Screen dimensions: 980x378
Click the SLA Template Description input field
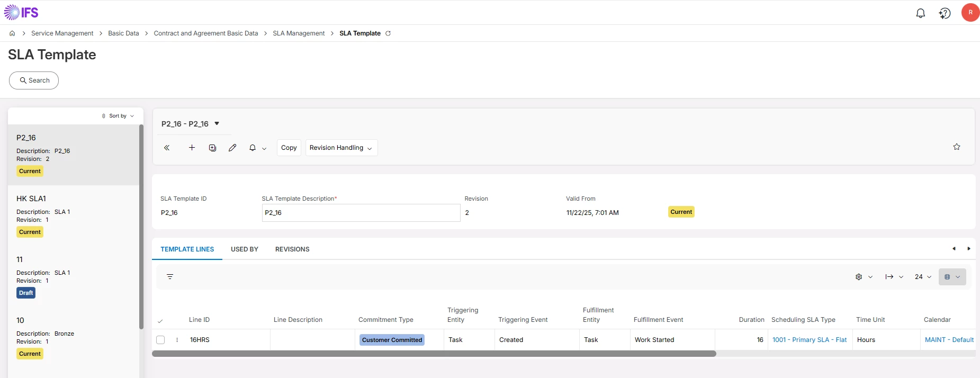[x=361, y=213]
